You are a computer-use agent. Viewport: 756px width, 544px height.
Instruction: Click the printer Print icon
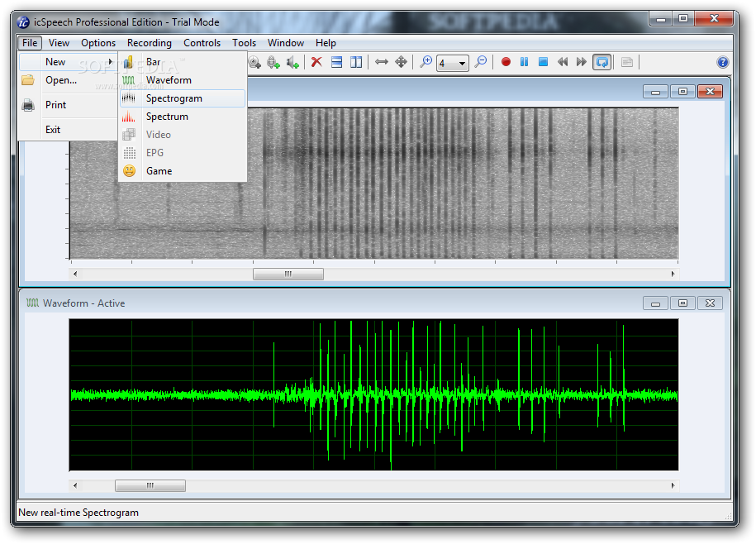pyautogui.click(x=28, y=105)
